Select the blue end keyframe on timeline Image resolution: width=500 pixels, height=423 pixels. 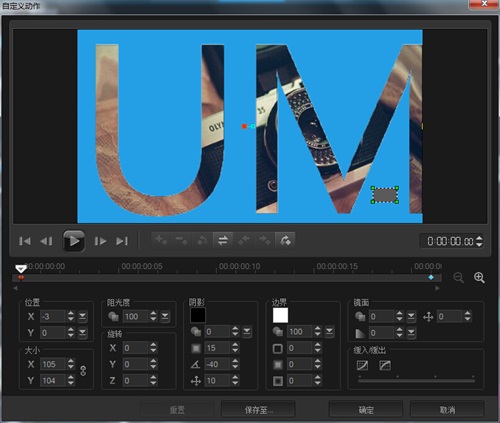click(431, 277)
